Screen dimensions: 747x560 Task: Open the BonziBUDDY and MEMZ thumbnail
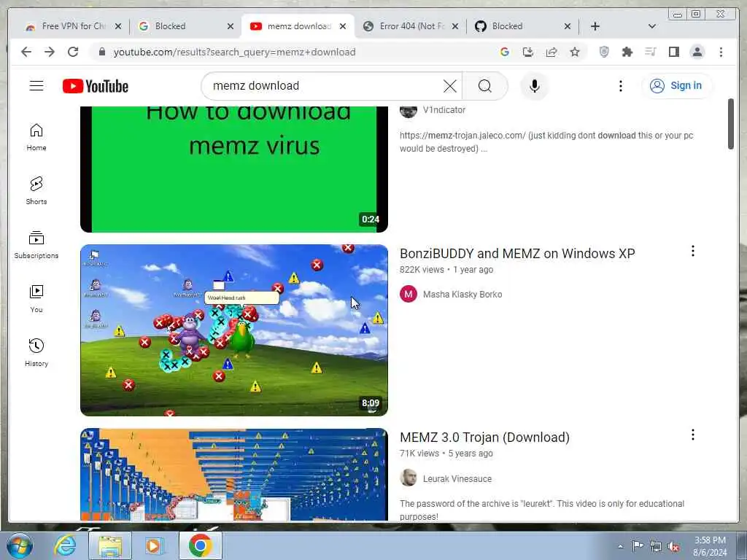click(234, 330)
